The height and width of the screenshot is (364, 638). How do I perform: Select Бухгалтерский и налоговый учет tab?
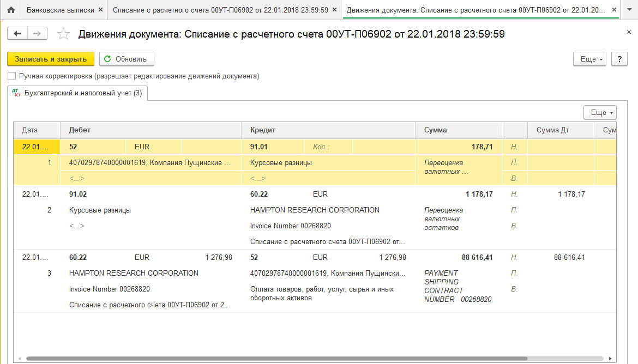[77, 93]
